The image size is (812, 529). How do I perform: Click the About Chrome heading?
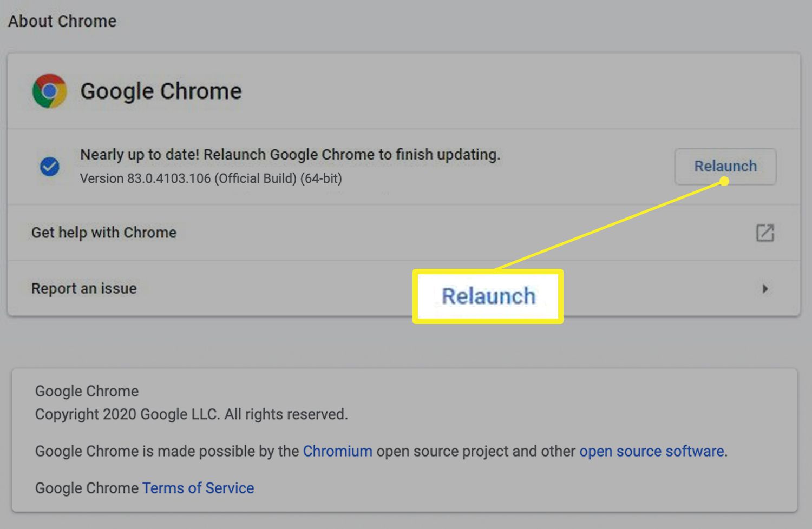click(62, 21)
